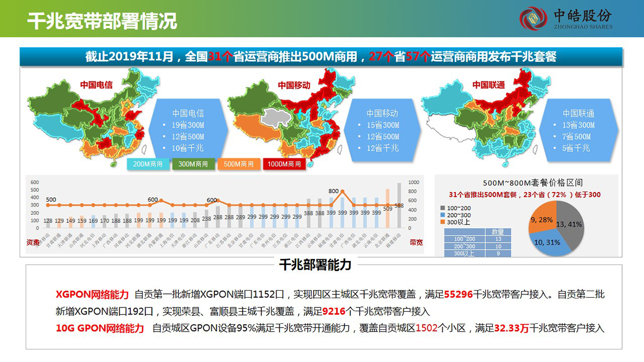This screenshot has width=644, height=362.
Task: Click the 800 peak label on the orange line
Action: point(333,191)
